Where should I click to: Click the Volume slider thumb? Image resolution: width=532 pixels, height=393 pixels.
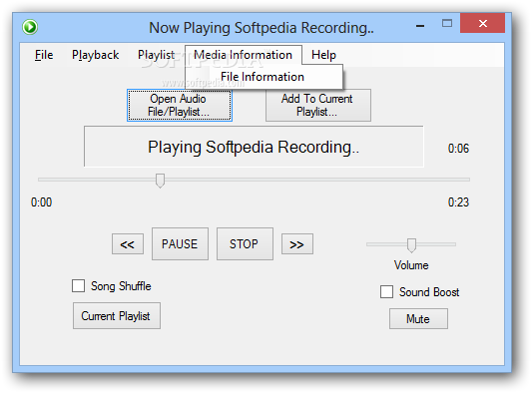pos(411,245)
